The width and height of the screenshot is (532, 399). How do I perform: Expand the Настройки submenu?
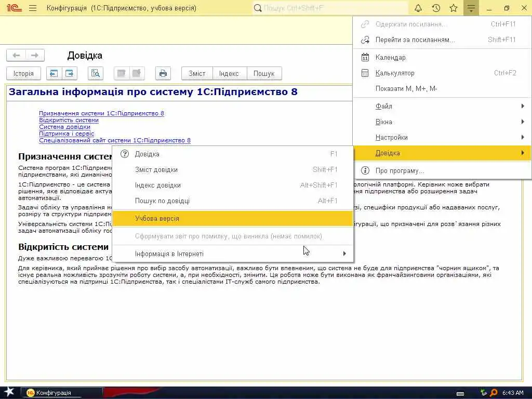[x=442, y=137]
